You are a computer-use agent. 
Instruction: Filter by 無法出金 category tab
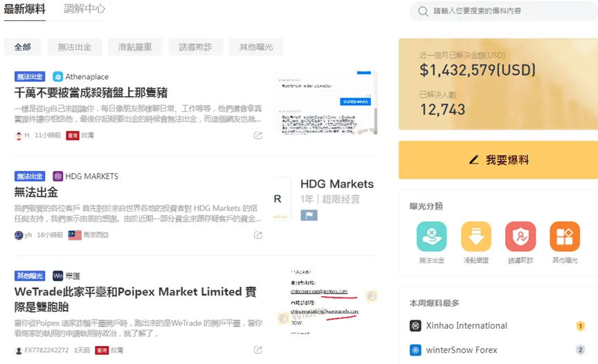point(74,47)
